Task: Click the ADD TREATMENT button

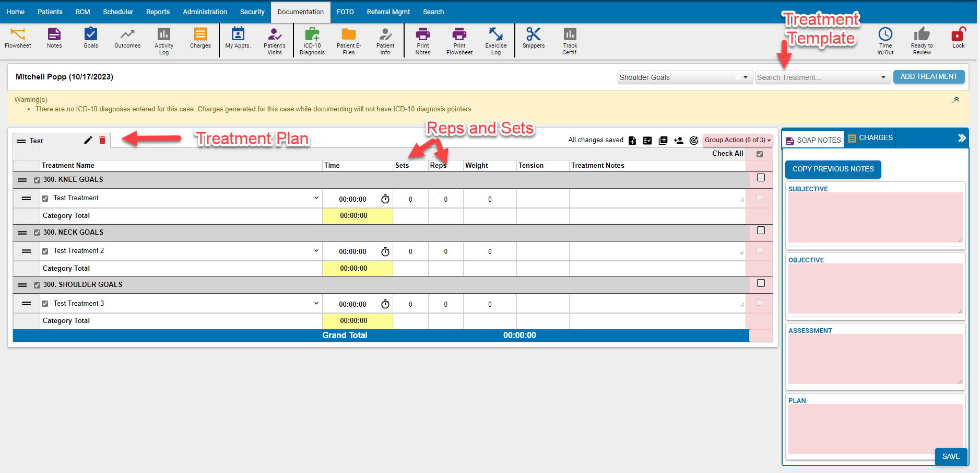Action: tap(928, 77)
